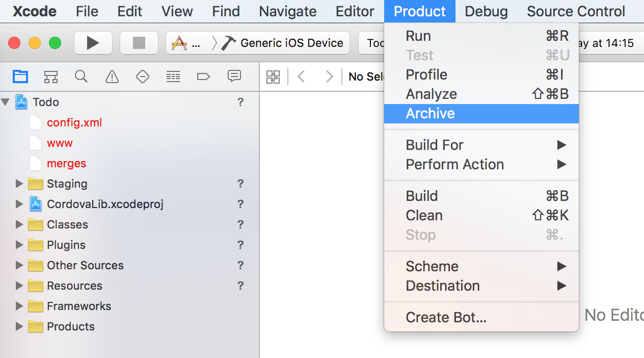Open the Perform Action submenu
The width and height of the screenshot is (644, 358).
[x=481, y=164]
